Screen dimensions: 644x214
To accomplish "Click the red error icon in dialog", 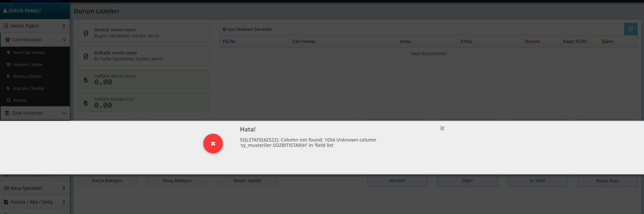I will click(213, 144).
